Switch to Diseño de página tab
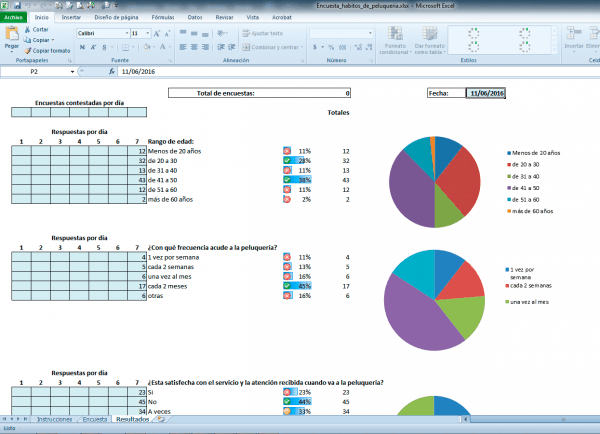The height and width of the screenshot is (434, 600). tap(116, 17)
